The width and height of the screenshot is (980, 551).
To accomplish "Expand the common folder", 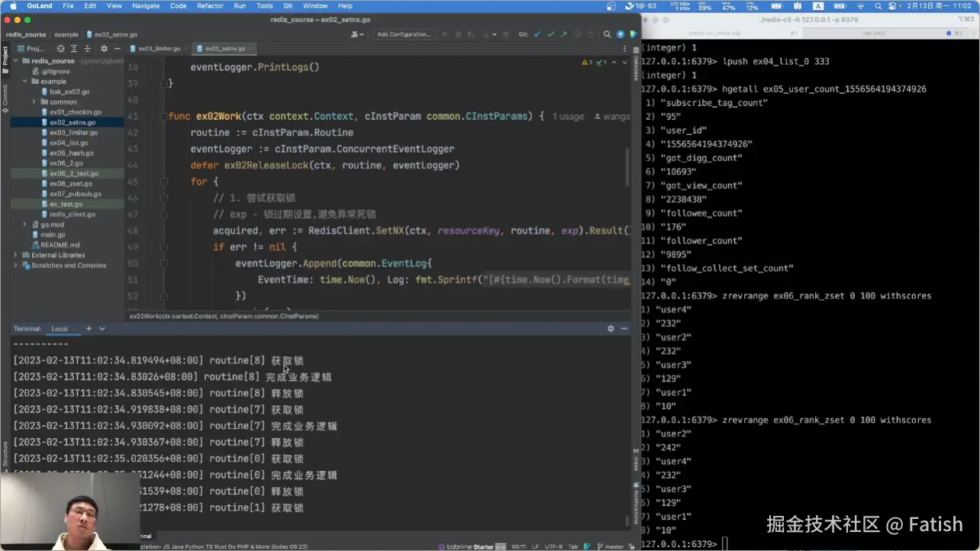I will coord(34,101).
